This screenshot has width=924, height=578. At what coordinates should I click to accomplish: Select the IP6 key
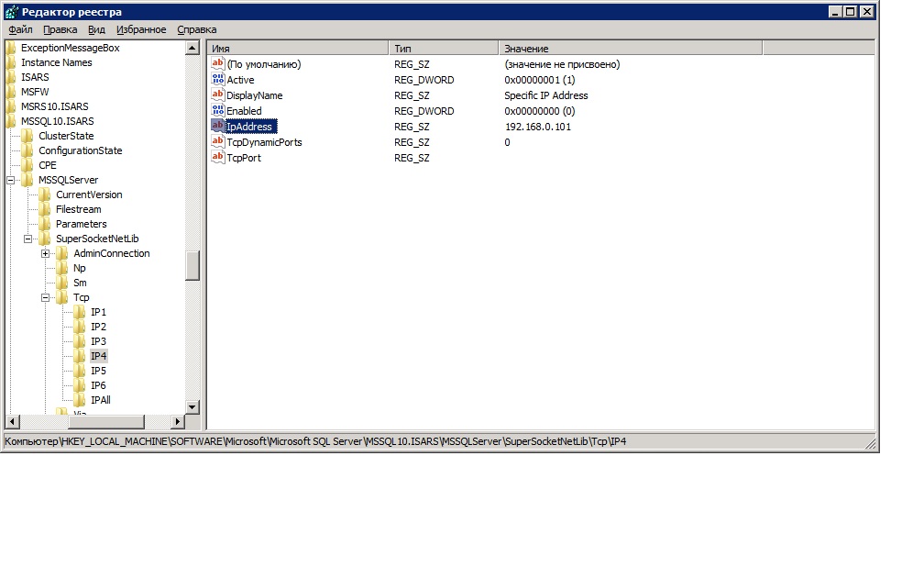pyautogui.click(x=98, y=385)
